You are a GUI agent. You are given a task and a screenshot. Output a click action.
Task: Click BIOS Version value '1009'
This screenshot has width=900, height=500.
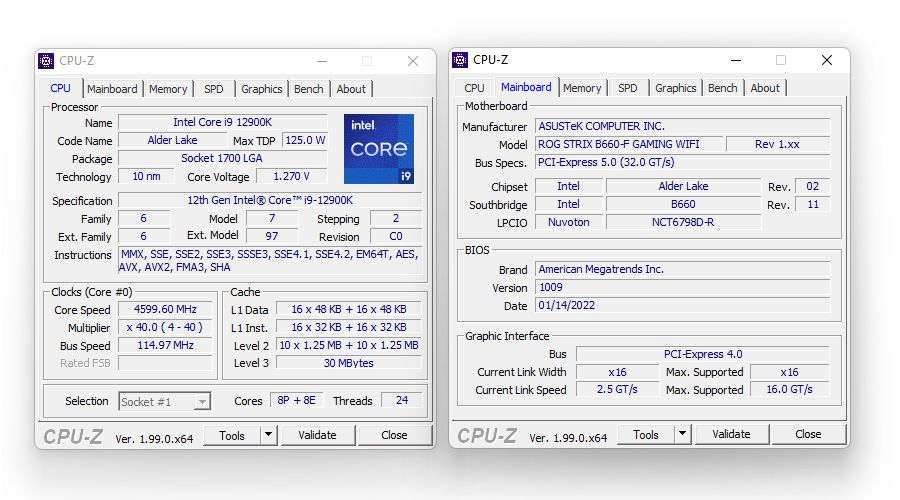pos(683,287)
